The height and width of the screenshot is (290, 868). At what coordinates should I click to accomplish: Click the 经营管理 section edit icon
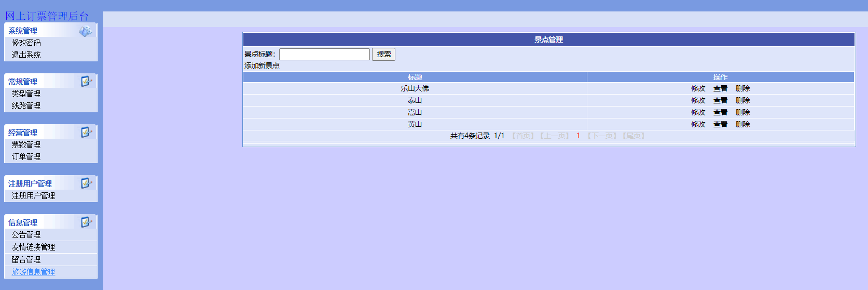[86, 132]
